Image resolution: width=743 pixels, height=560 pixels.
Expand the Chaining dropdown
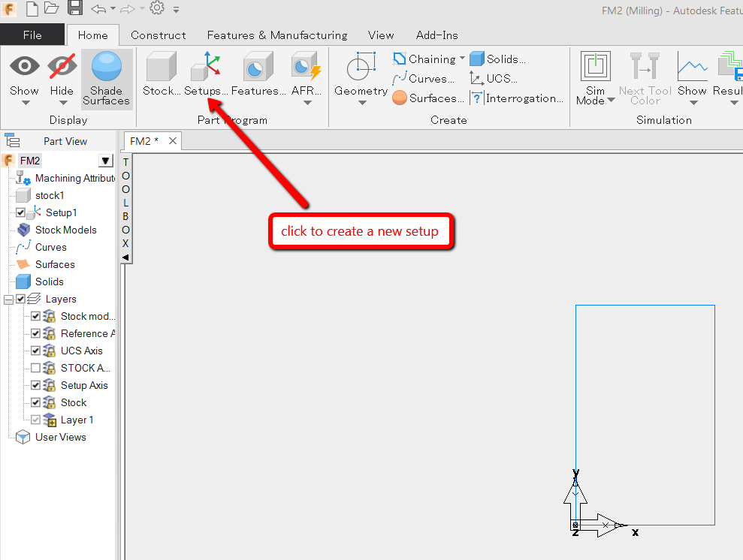462,58
